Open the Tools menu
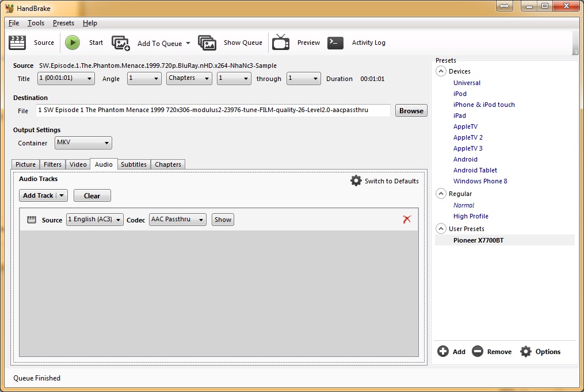 [x=36, y=23]
